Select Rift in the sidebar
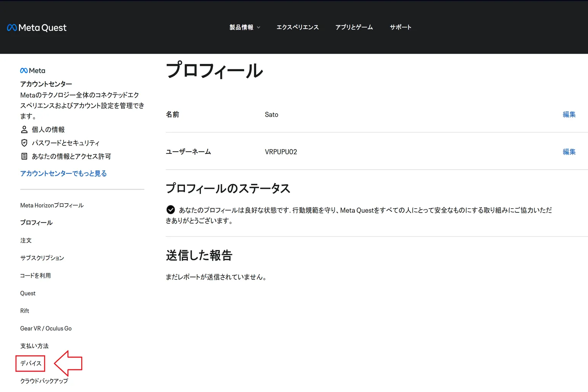Image resolution: width=588 pixels, height=392 pixels. click(24, 311)
